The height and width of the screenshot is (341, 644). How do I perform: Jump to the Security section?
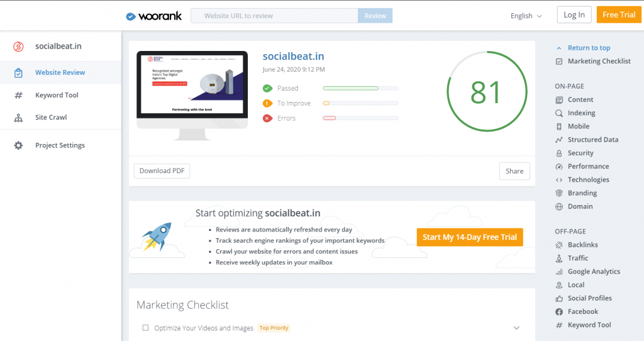point(580,154)
